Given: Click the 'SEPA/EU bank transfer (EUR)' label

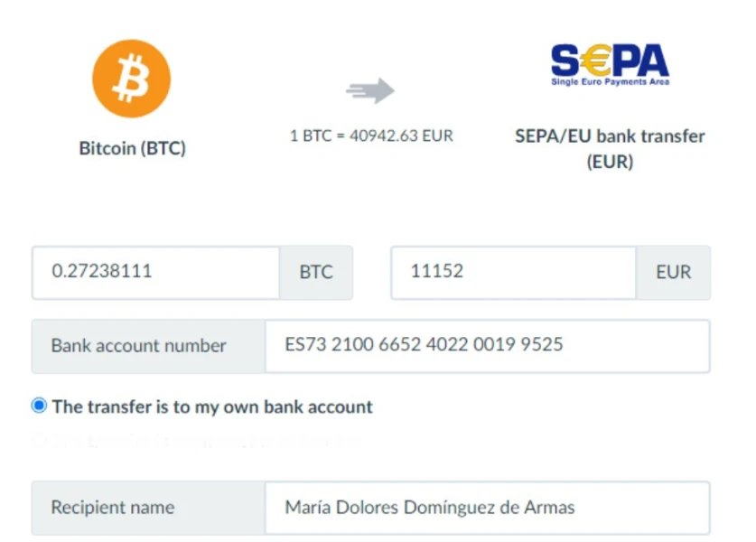Looking at the screenshot, I should tap(610, 149).
